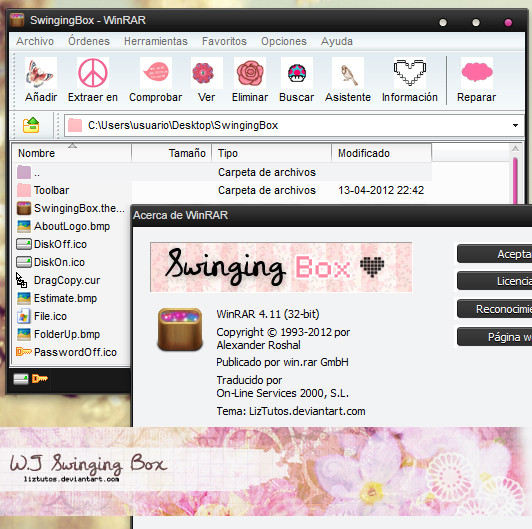Viewport: 532px width, 529px height.
Task: Click the disk icon in status bar
Action: (21, 379)
